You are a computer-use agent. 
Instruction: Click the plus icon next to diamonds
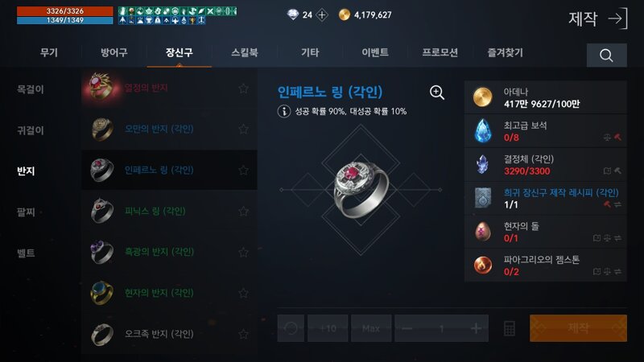pos(321,15)
